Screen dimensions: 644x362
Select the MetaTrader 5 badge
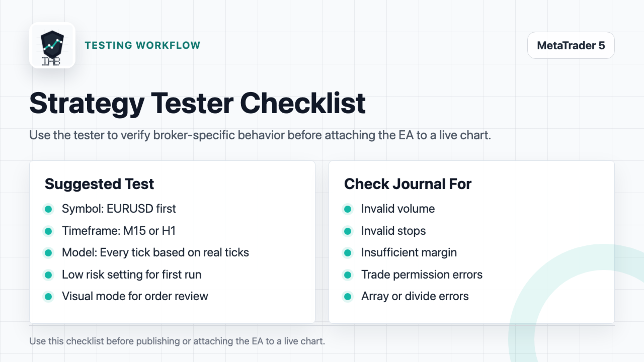571,45
